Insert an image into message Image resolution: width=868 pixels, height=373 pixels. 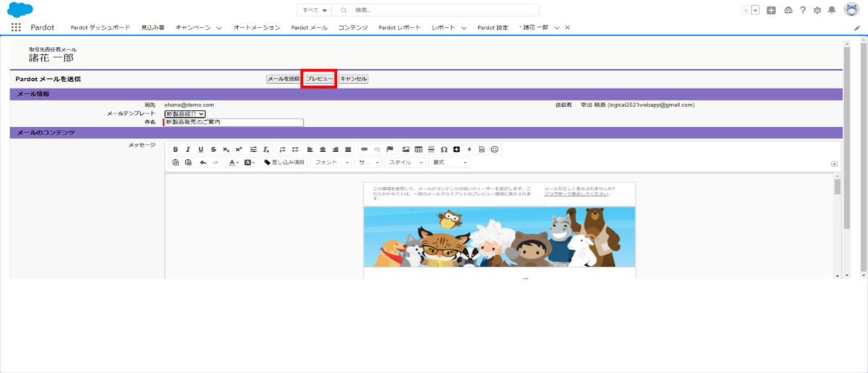point(406,150)
